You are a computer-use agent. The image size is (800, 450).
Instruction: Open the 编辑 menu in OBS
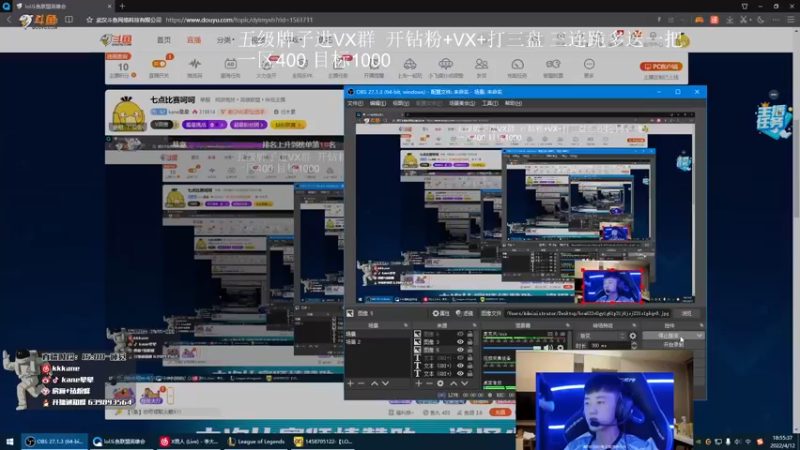pos(378,103)
